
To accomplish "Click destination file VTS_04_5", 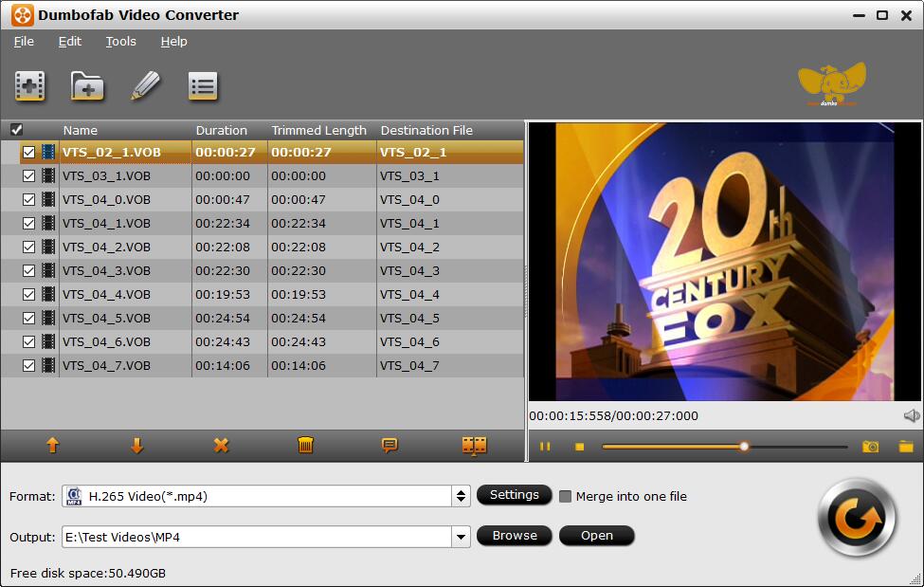I will click(409, 319).
